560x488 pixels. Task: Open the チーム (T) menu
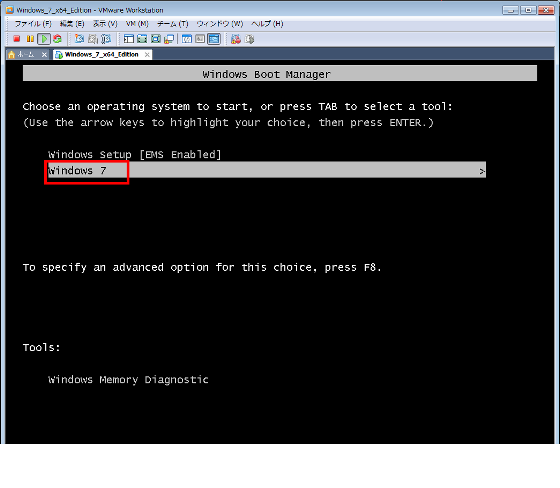pyautogui.click(x=172, y=24)
